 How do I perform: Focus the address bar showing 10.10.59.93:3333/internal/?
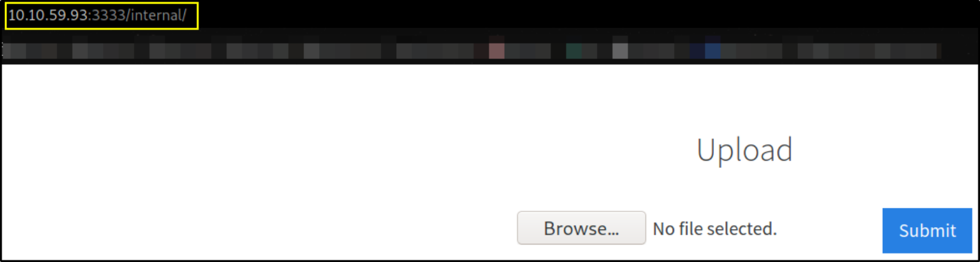click(102, 16)
